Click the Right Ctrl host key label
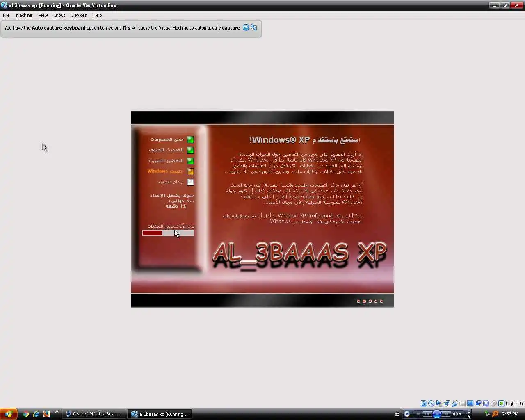 coord(515,404)
